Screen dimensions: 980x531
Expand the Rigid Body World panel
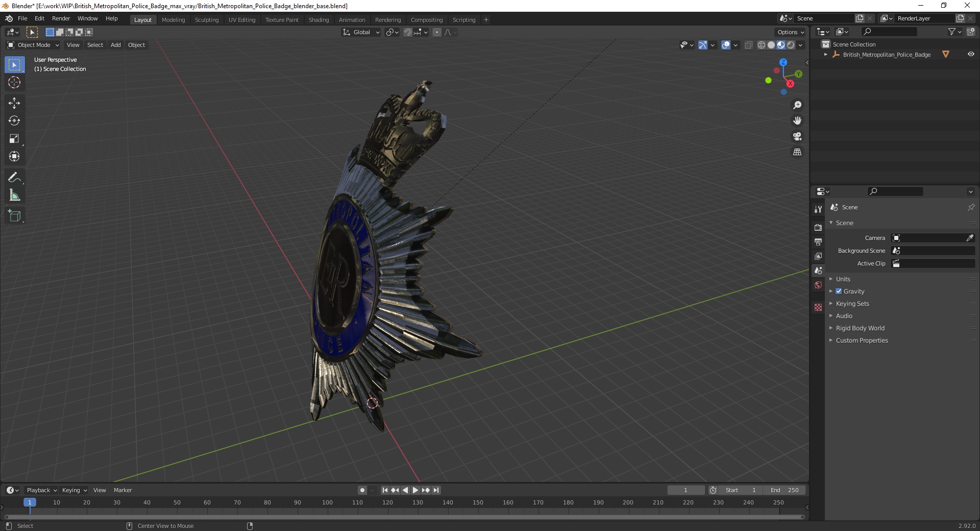(x=860, y=328)
